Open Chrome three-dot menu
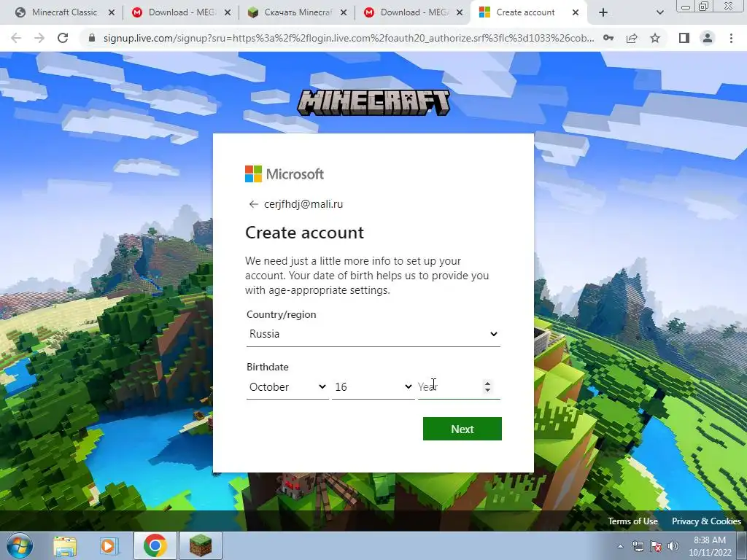This screenshot has height=560, width=747. [731, 38]
